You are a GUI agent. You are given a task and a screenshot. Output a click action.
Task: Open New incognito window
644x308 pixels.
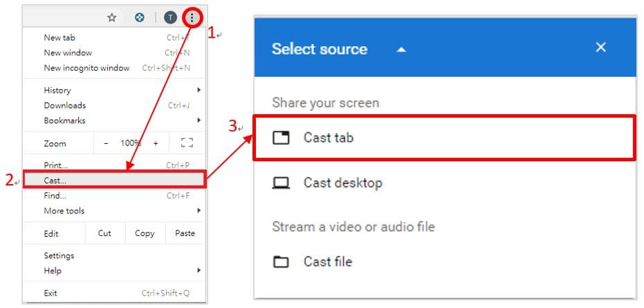[x=114, y=68]
